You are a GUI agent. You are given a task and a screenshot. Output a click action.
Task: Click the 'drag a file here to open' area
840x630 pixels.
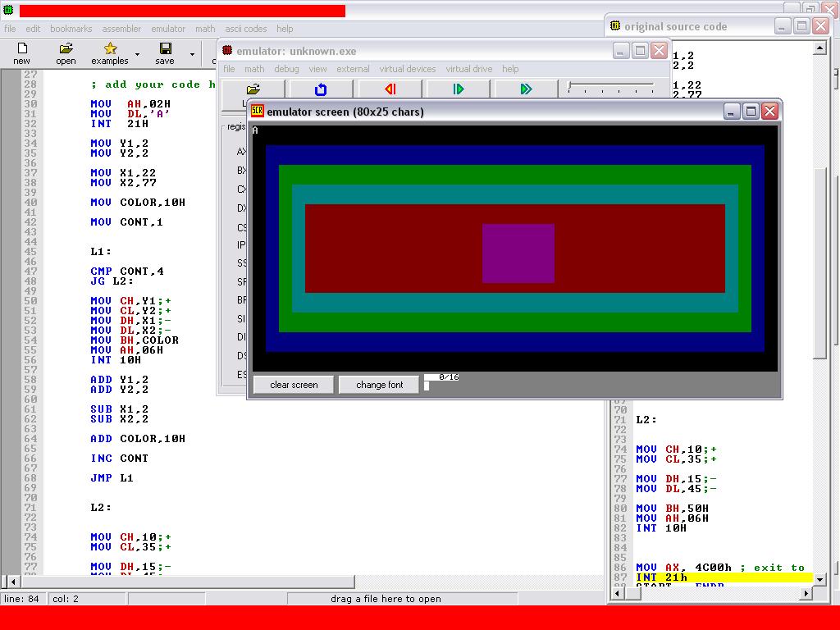[386, 599]
